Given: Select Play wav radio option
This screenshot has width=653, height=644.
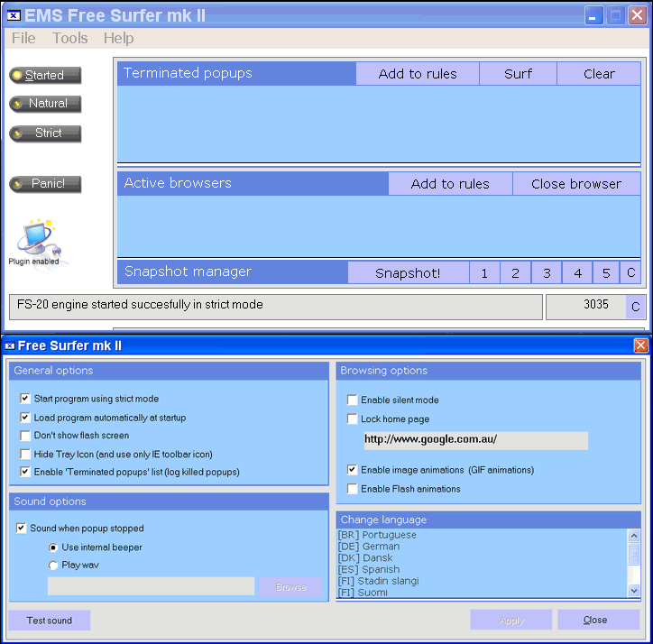Looking at the screenshot, I should coord(53,566).
